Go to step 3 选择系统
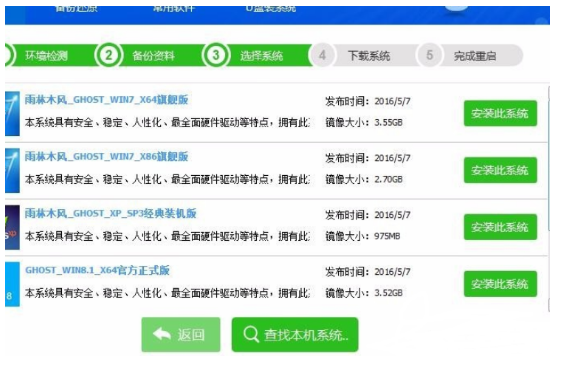This screenshot has height=375, width=565. [261, 55]
